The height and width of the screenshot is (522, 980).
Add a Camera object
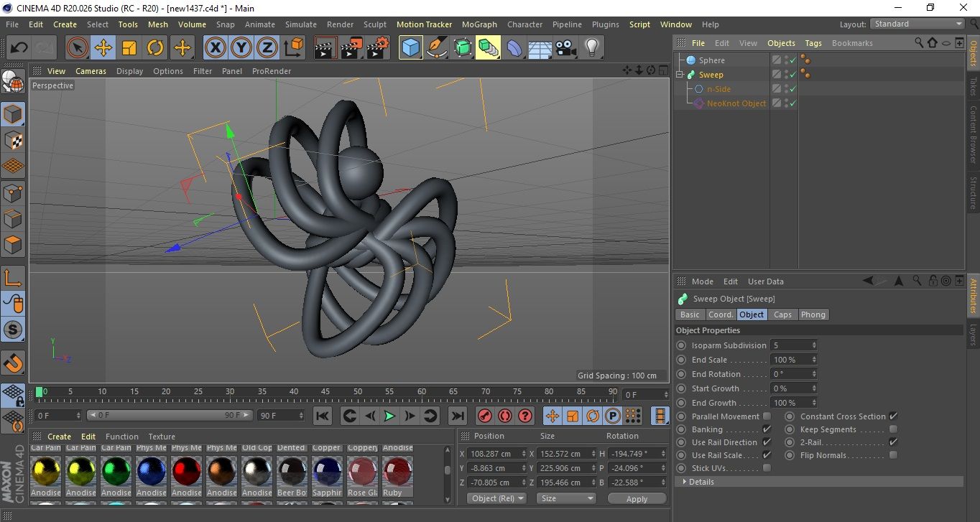click(x=565, y=48)
